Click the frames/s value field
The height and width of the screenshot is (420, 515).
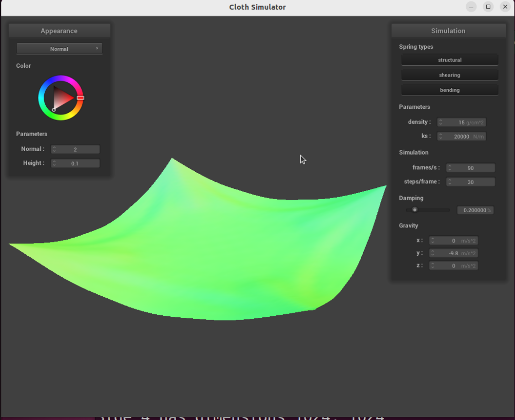(x=470, y=168)
